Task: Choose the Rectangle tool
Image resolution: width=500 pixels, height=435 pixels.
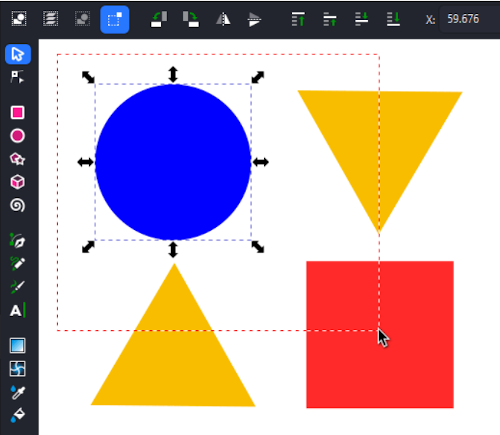Action: [17, 113]
